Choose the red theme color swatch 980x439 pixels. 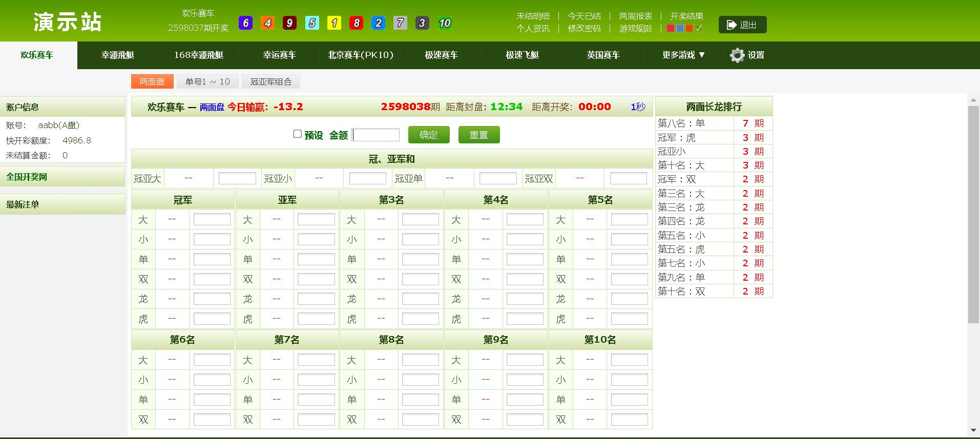coord(670,29)
